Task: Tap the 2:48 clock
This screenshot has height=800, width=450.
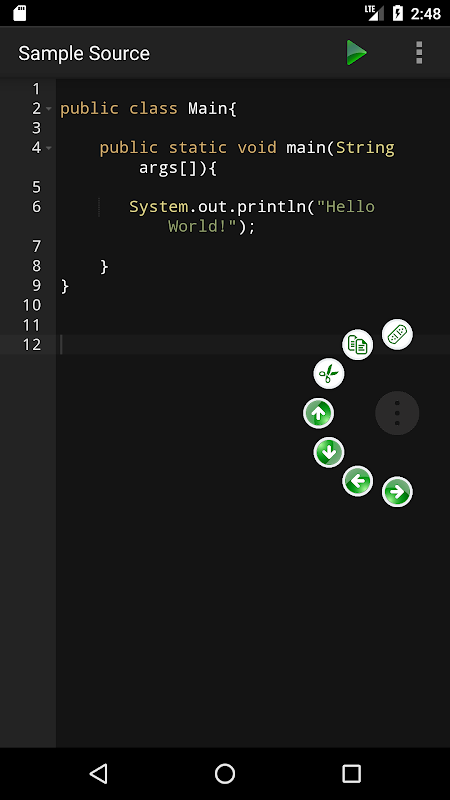Action: point(426,14)
